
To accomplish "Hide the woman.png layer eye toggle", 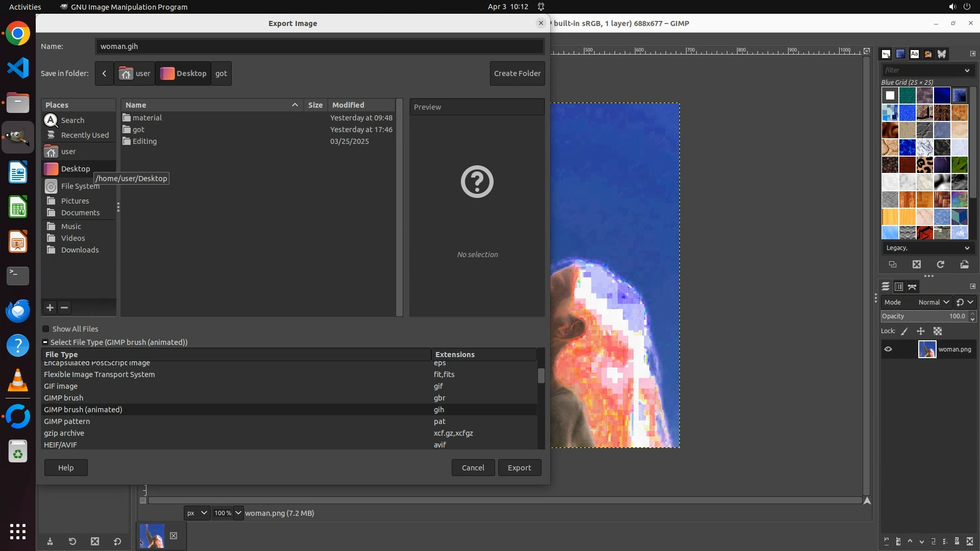I will 888,349.
